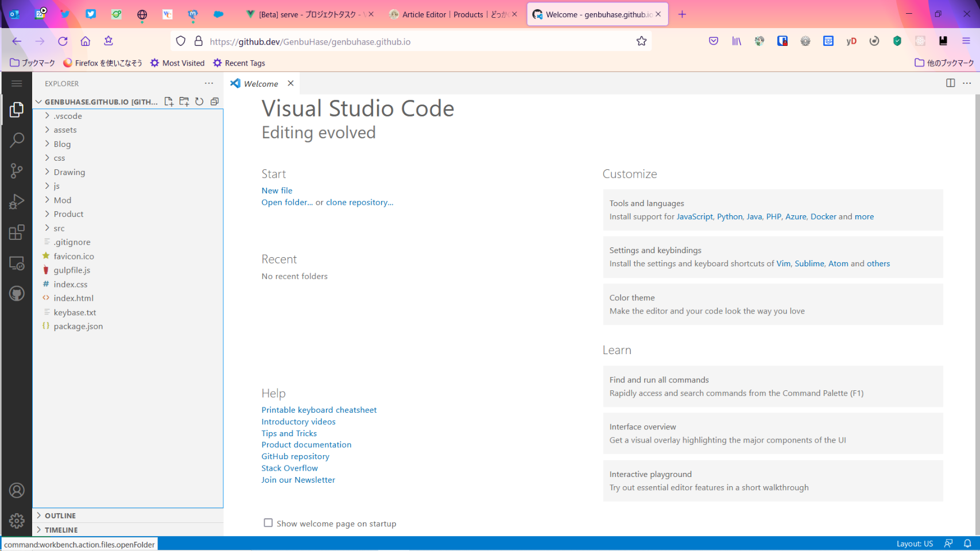980x551 pixels.
Task: Open the Search view in activity bar
Action: 17,140
